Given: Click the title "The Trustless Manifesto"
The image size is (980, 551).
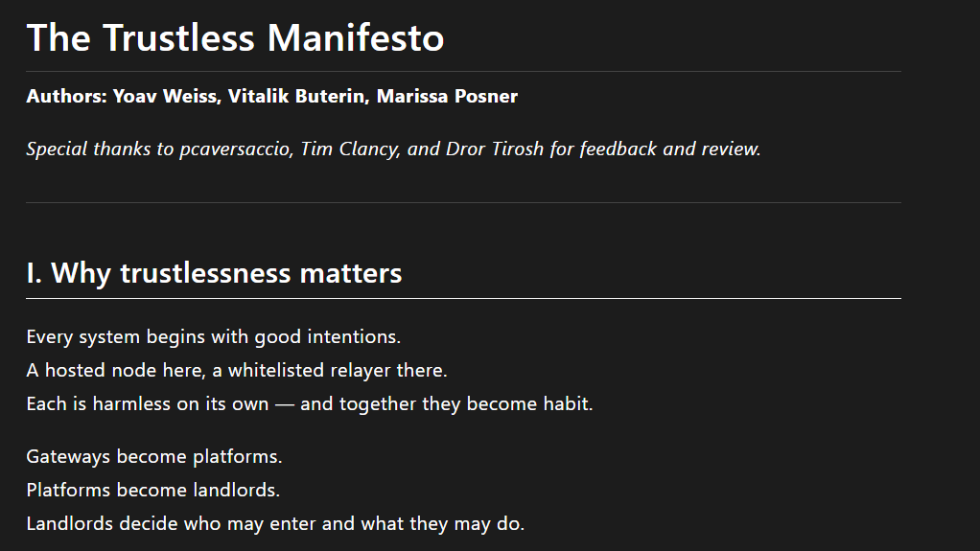Looking at the screenshot, I should (x=235, y=38).
